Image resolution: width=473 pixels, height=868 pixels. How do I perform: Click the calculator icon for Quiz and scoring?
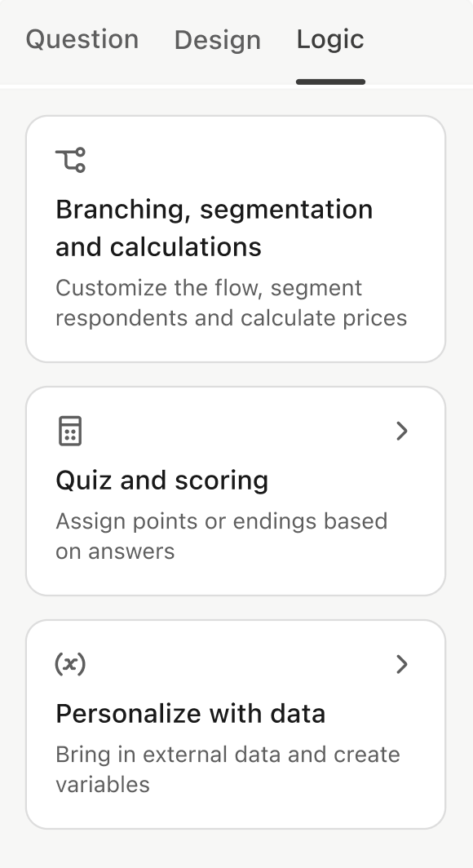coord(70,431)
